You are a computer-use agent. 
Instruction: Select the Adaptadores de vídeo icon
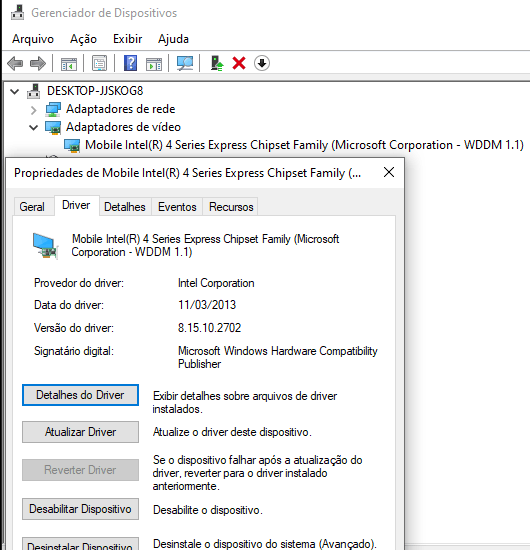point(53,127)
